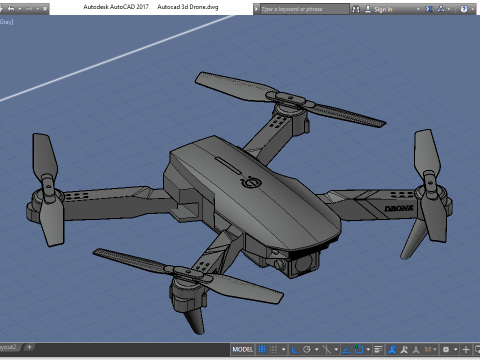Screen dimensions: 480x360
Task: Toggle Snap mode dotted grid icon
Action: pyautogui.click(x=273, y=349)
